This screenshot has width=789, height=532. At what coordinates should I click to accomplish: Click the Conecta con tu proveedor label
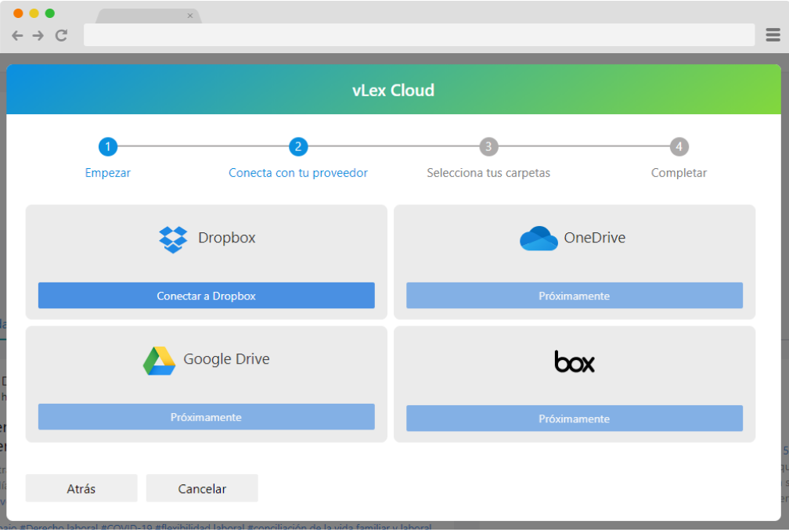[298, 173]
